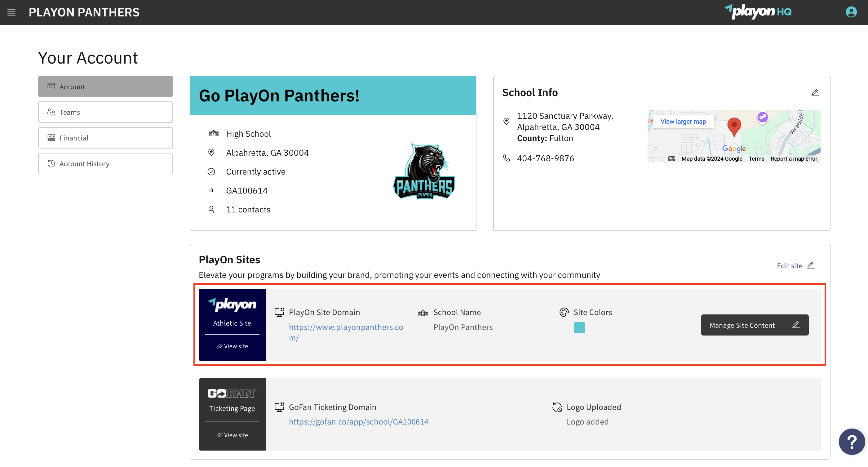The image size is (868, 467).
Task: Click the monitor icon by GoFan Ticketing Domain
Action: coord(279,407)
